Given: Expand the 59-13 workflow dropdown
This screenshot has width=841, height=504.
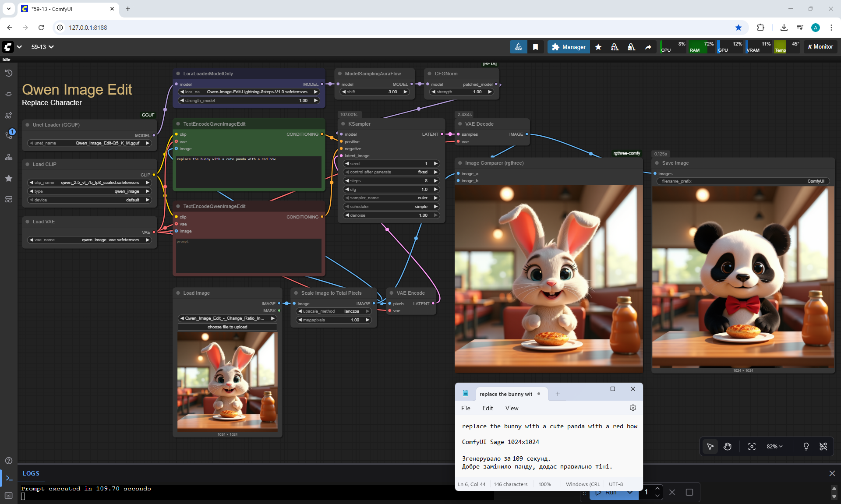Looking at the screenshot, I should coord(42,47).
